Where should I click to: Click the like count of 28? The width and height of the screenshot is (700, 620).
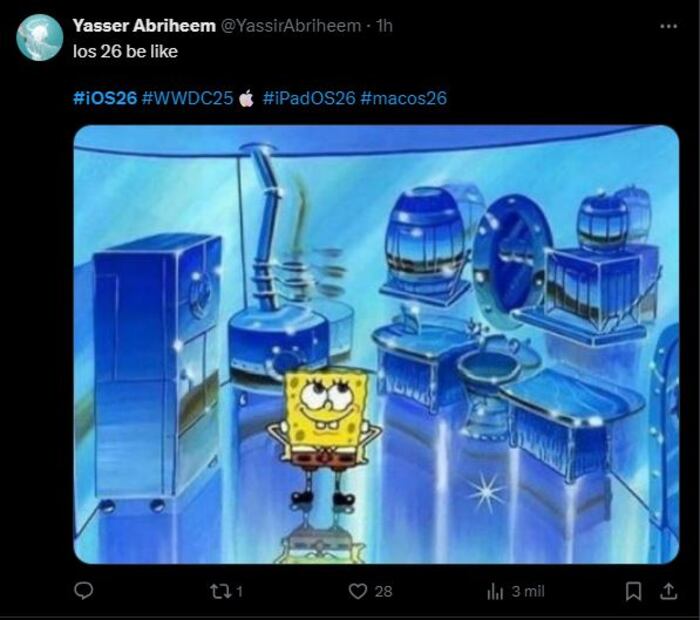pyautogui.click(x=383, y=592)
